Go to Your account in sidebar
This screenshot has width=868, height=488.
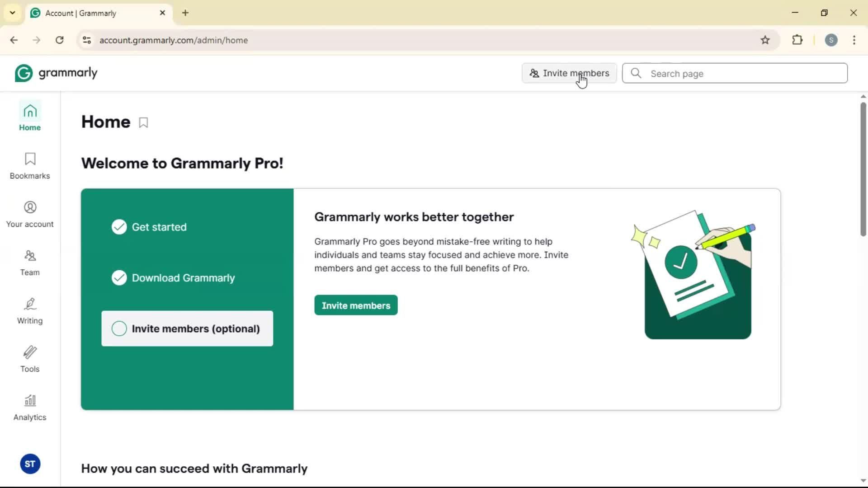(x=30, y=214)
